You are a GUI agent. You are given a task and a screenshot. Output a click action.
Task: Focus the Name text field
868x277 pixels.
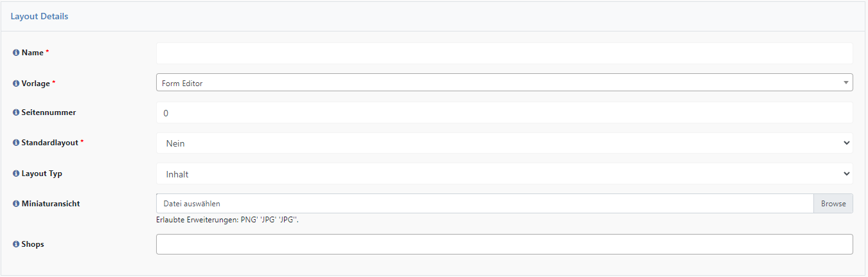pos(504,53)
